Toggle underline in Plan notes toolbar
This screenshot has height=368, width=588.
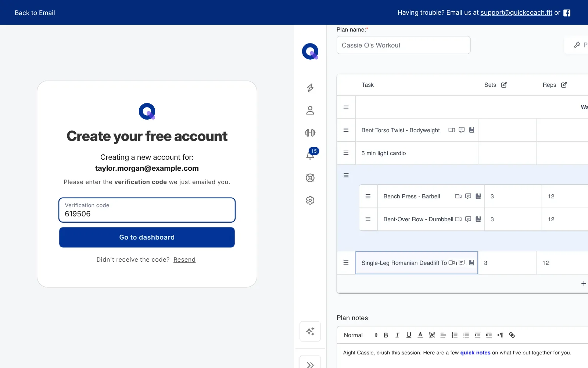409,335
